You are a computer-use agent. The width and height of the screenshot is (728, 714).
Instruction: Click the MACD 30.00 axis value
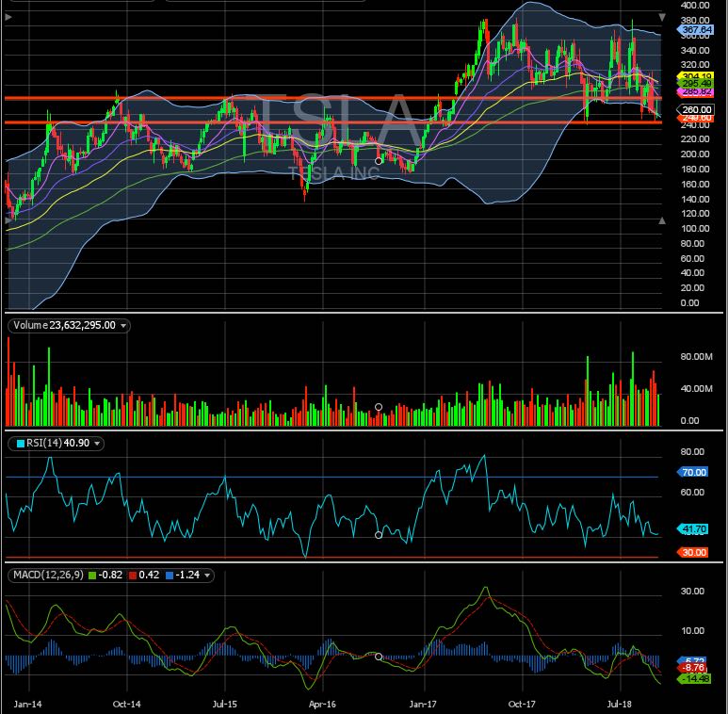click(692, 592)
